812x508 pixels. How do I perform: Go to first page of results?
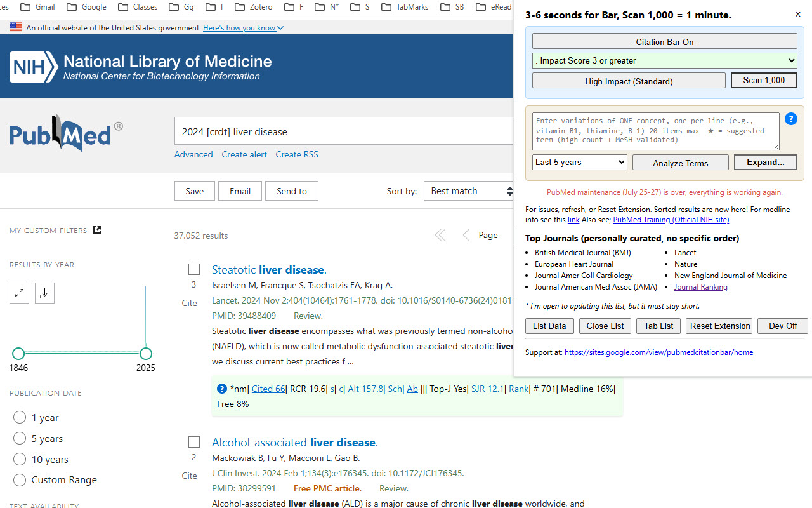[440, 236]
